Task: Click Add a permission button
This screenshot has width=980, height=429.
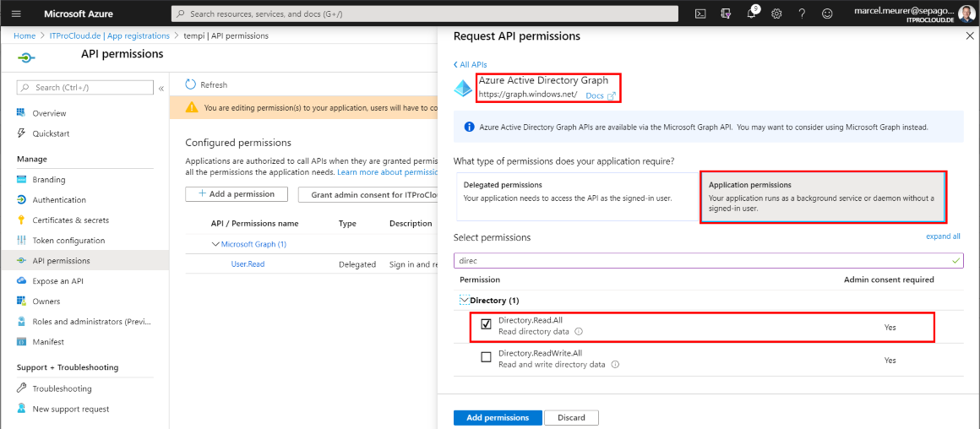Action: (x=237, y=194)
